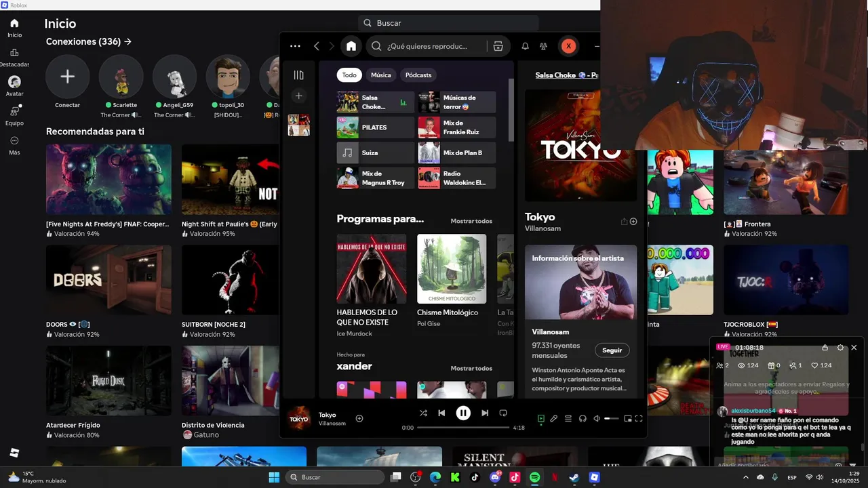Open Spotify three-dots menu
Viewport: 868px width, 488px height.
[x=295, y=46]
